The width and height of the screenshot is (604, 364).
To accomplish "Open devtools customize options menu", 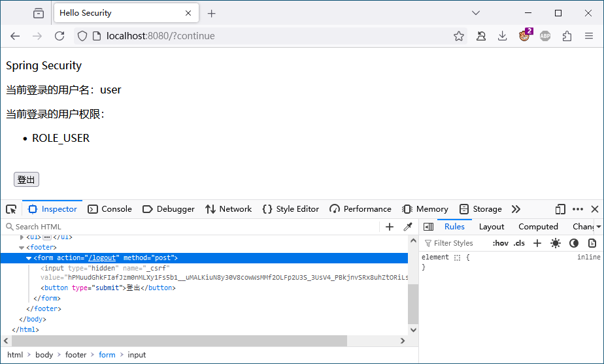I will pos(577,209).
